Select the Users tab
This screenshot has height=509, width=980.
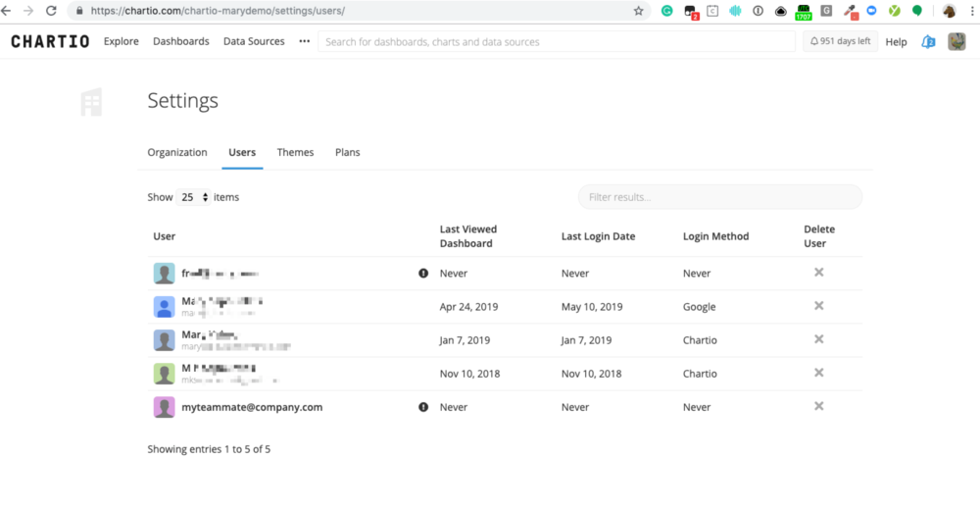point(242,152)
